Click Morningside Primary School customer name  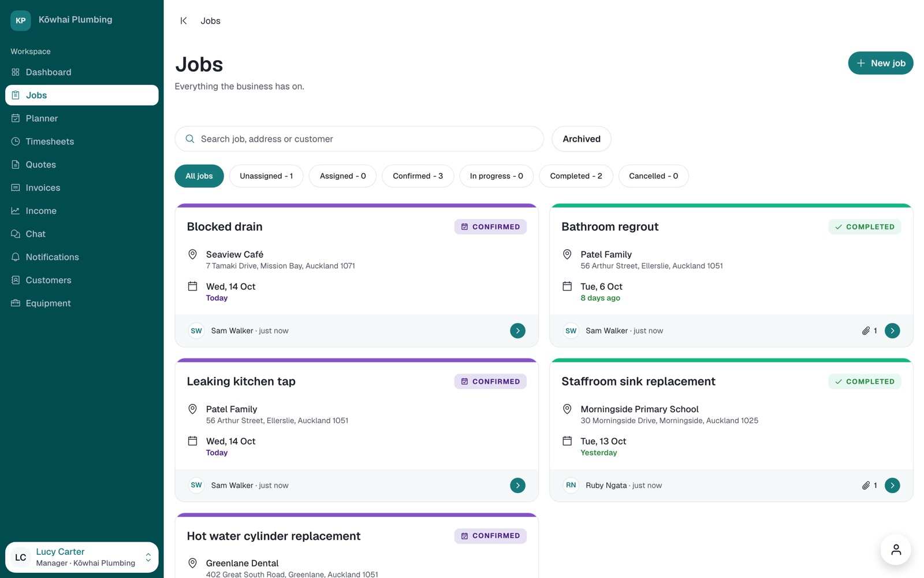point(639,409)
